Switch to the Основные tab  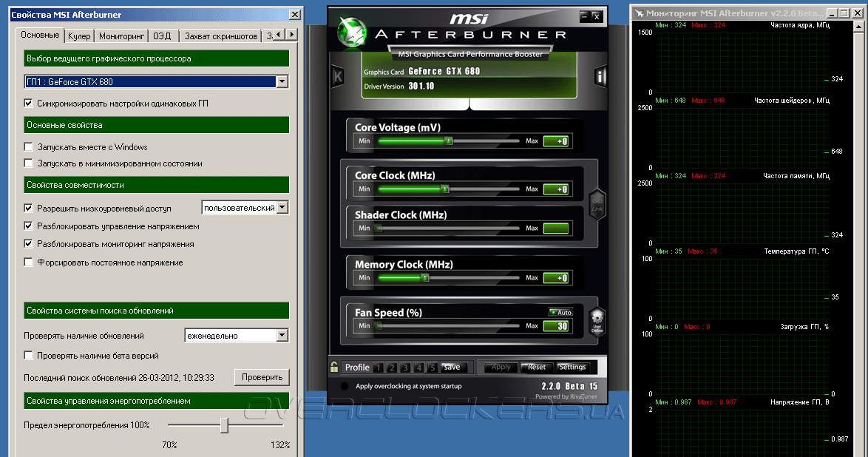40,35
